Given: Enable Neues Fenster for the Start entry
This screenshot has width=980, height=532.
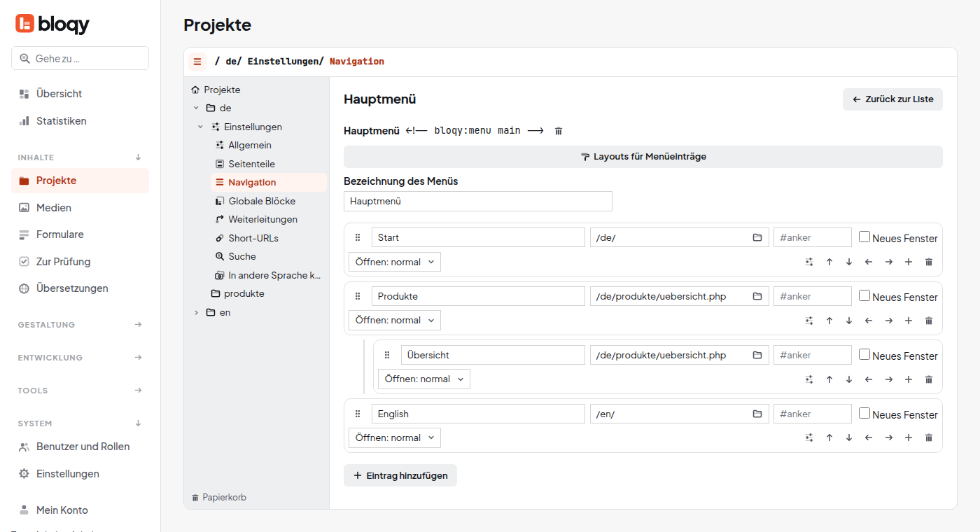Looking at the screenshot, I should click(864, 237).
